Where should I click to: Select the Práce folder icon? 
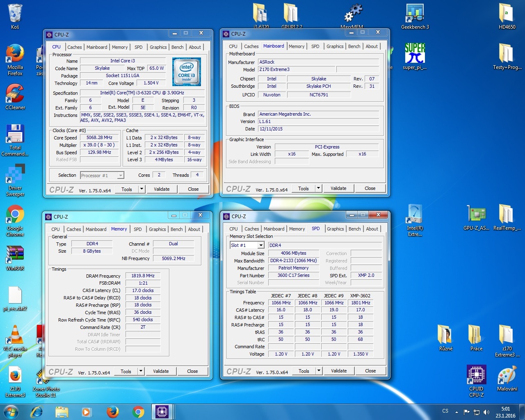tap(476, 338)
